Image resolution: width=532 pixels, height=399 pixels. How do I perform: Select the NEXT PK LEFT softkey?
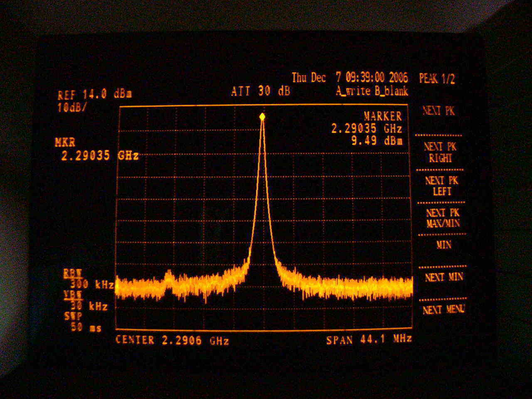[441, 186]
